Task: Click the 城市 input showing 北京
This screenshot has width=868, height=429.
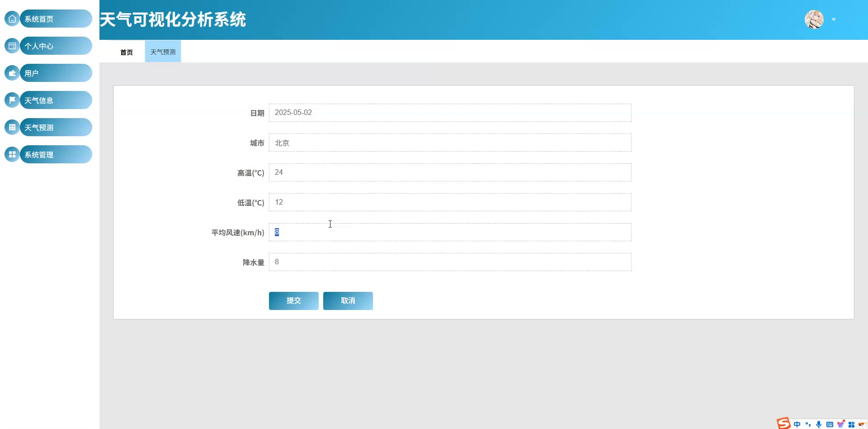Action: 450,143
